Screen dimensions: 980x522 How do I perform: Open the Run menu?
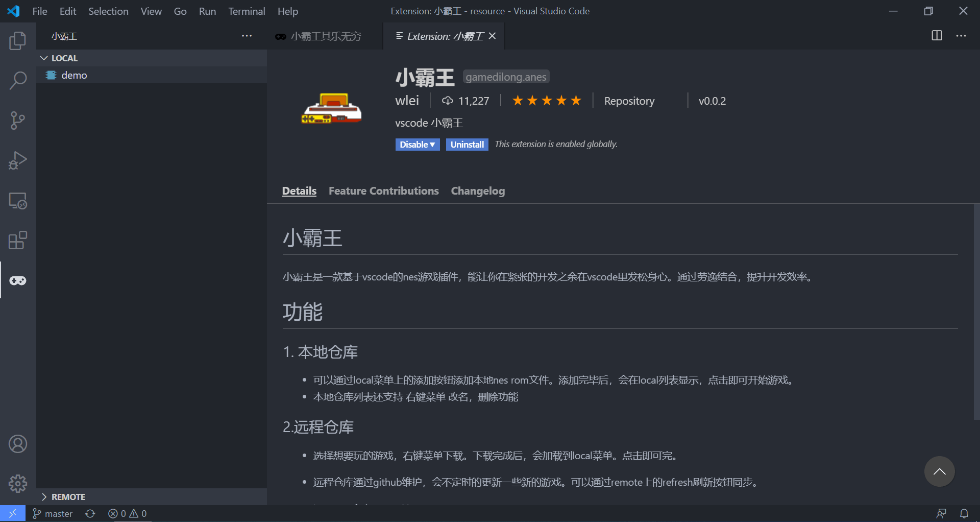pyautogui.click(x=207, y=11)
